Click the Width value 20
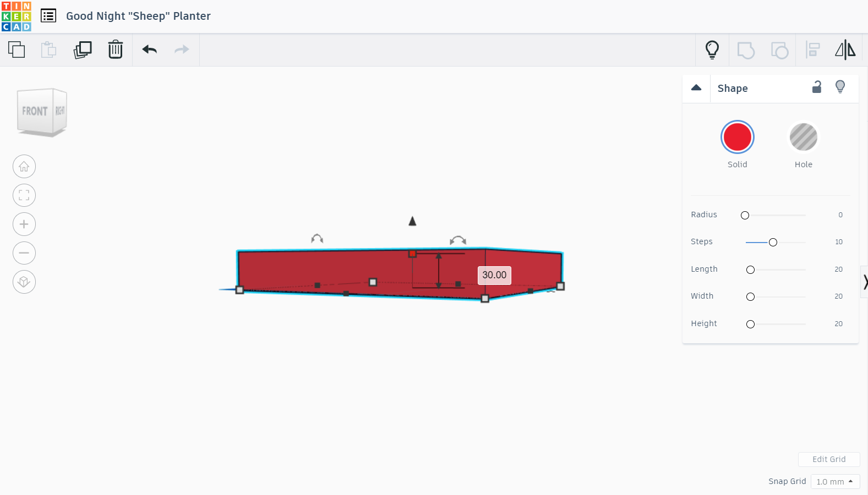 (x=839, y=296)
